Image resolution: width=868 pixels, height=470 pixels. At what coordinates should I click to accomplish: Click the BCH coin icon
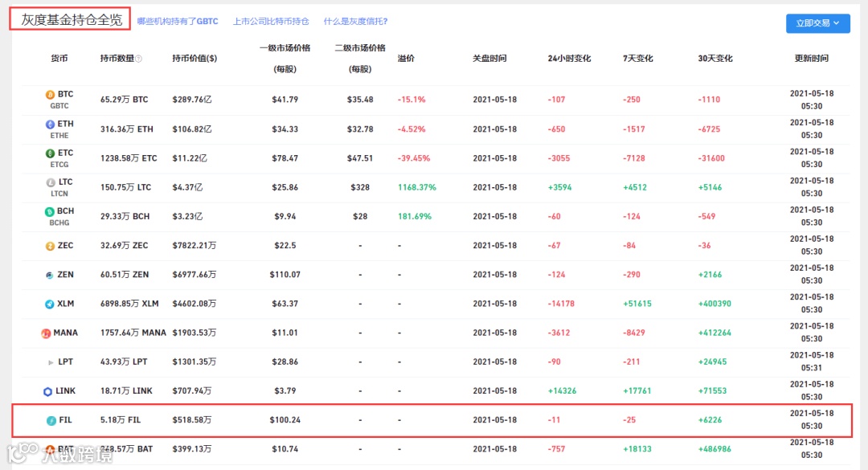click(x=49, y=211)
